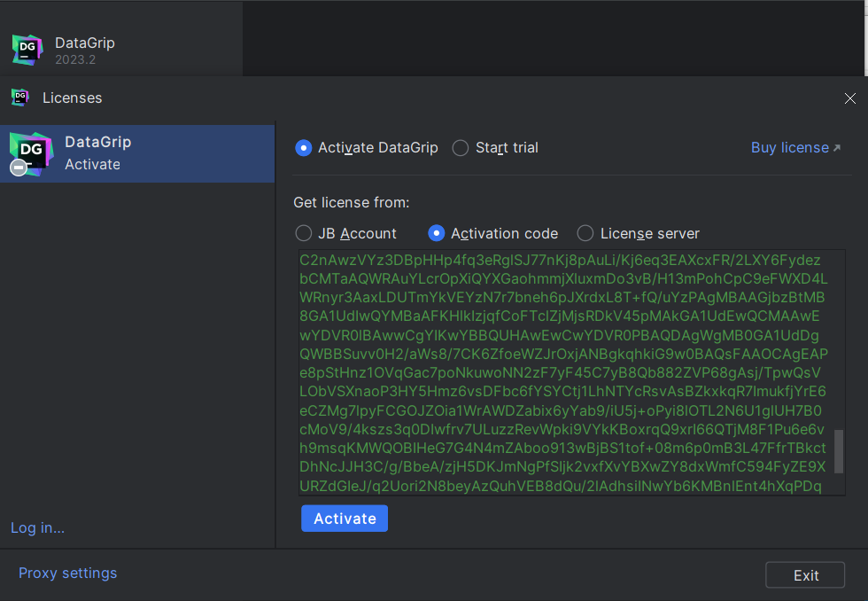Select the DataGrip Activate entry in the product list
Viewport: 868px width, 601px height.
tap(137, 153)
